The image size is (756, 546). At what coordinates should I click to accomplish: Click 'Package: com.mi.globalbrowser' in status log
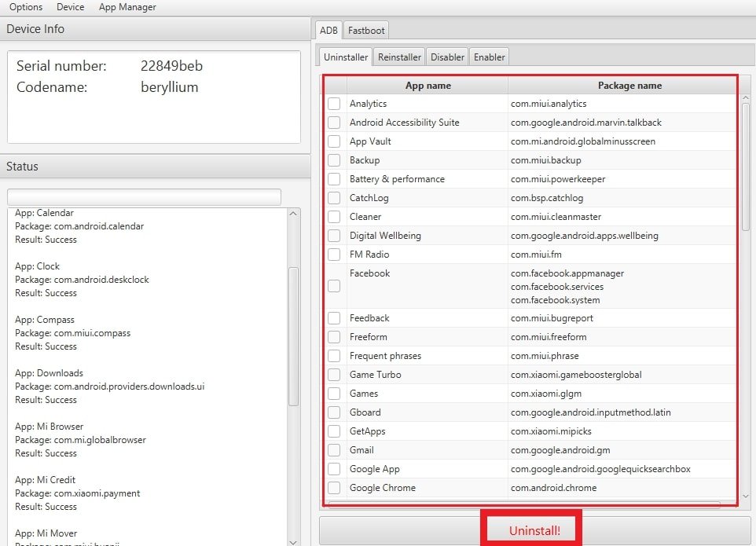click(x=80, y=439)
